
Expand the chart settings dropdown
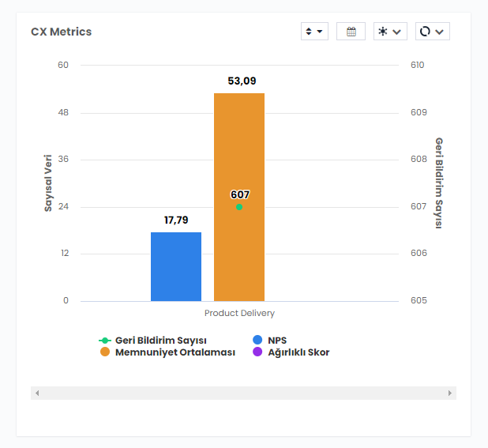coord(390,32)
